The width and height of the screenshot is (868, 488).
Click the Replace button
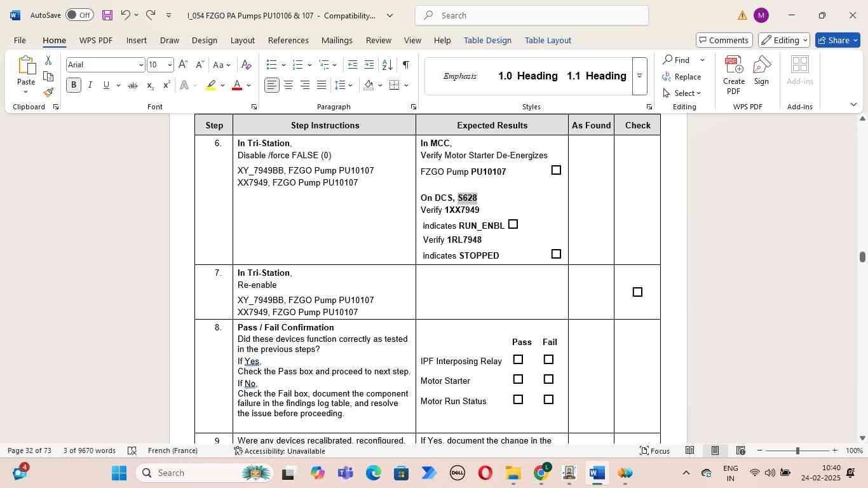click(681, 77)
